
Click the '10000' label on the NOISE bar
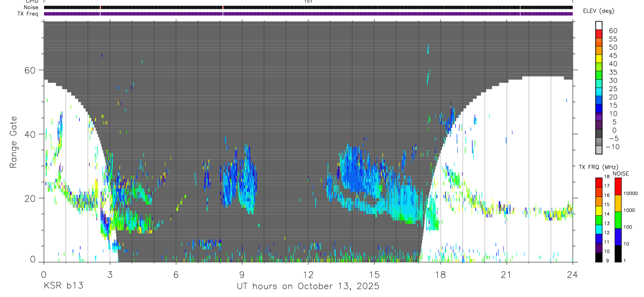[x=631, y=193]
